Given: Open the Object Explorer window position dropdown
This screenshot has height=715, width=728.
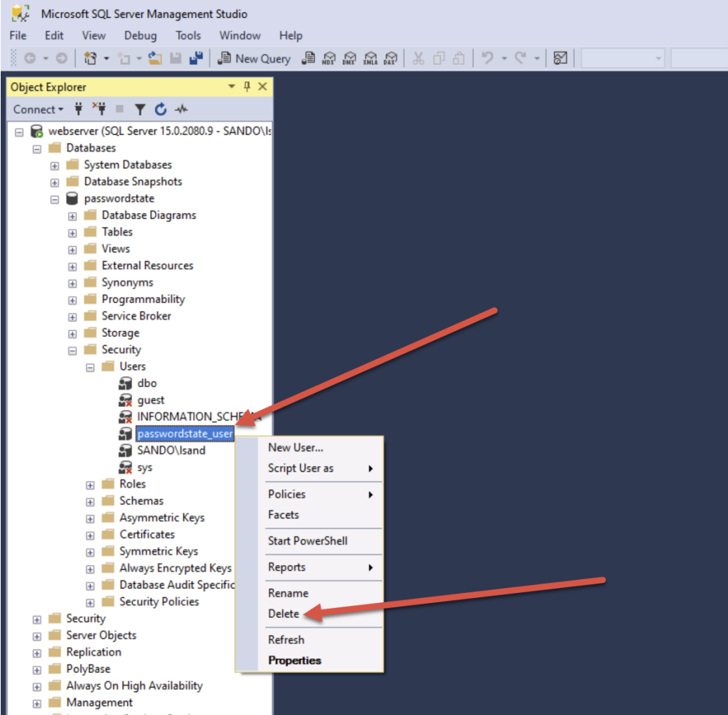Looking at the screenshot, I should coord(231,86).
